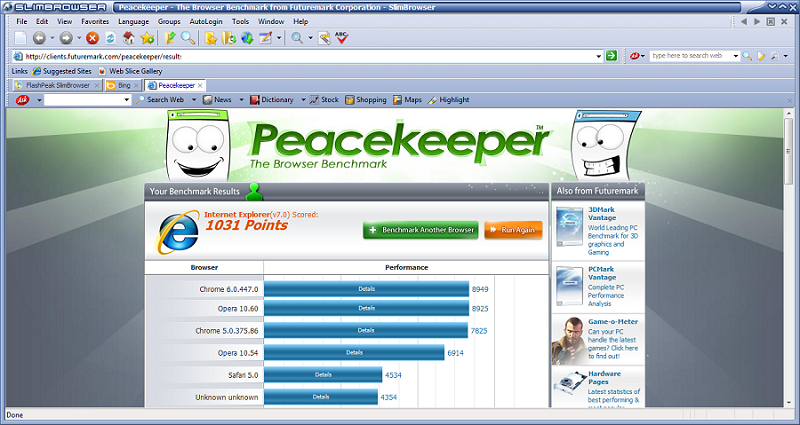The width and height of the screenshot is (800, 425).
Task: Click the magnifying glass find icon
Action: click(188, 38)
